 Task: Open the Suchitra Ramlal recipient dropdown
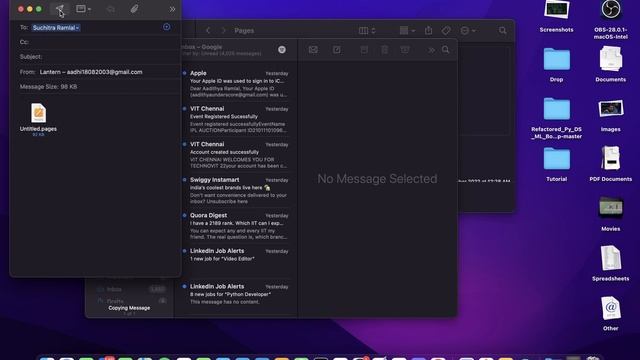(x=56, y=28)
